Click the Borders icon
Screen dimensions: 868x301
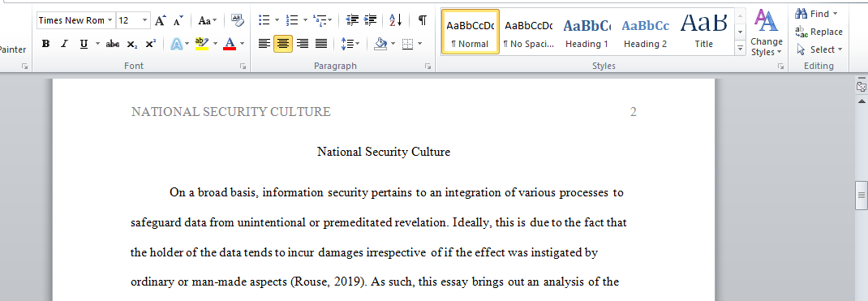(x=408, y=44)
